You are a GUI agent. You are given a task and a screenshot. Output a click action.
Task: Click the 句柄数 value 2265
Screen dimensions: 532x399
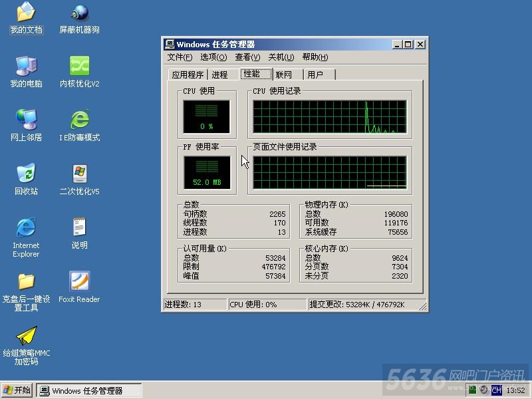277,214
